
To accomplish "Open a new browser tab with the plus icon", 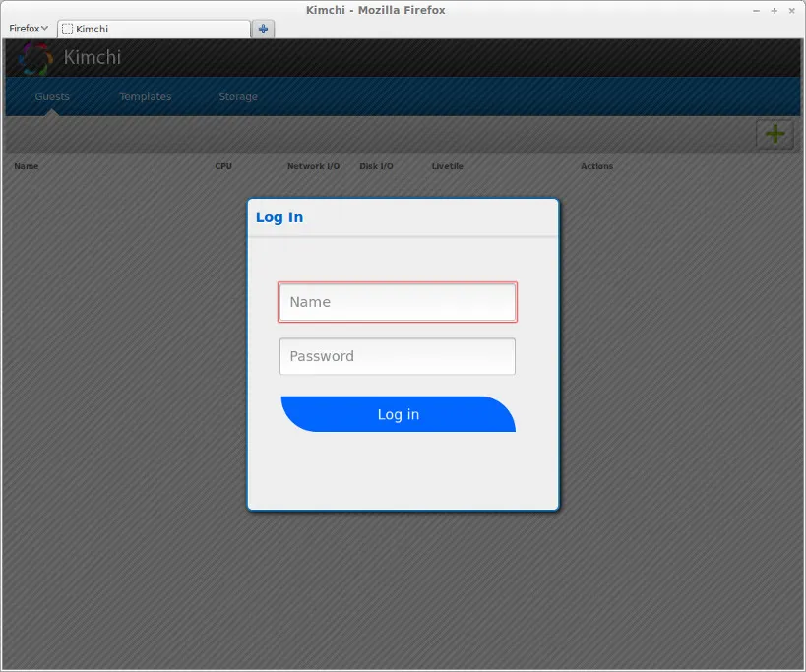I will (x=263, y=29).
